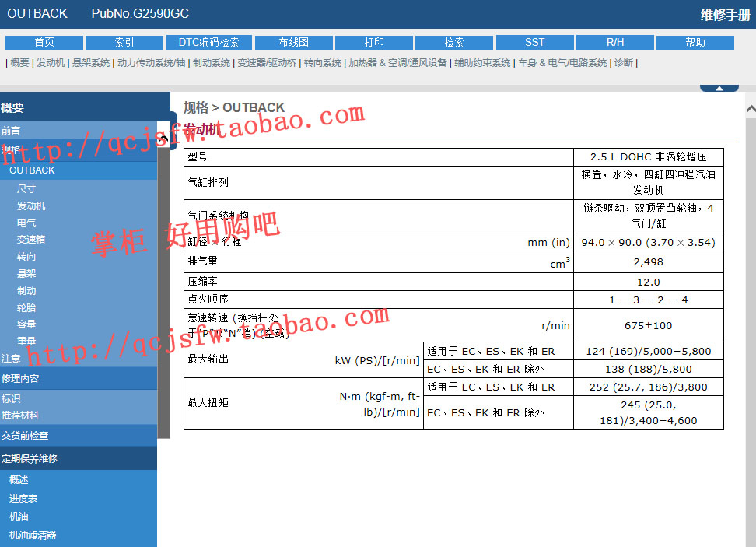Open the 机油 maintenance entry
Image resolution: width=756 pixels, height=547 pixels.
pyautogui.click(x=19, y=517)
